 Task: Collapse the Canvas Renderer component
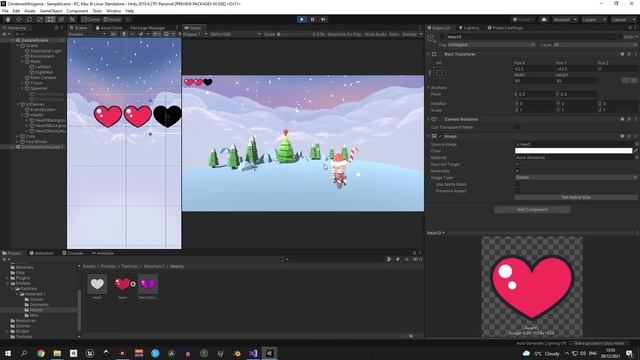coord(428,119)
